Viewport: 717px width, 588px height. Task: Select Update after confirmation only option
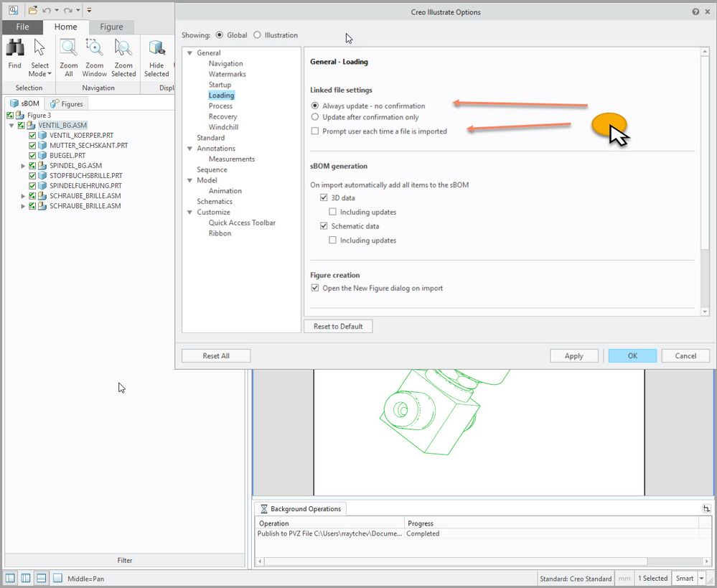coord(314,117)
